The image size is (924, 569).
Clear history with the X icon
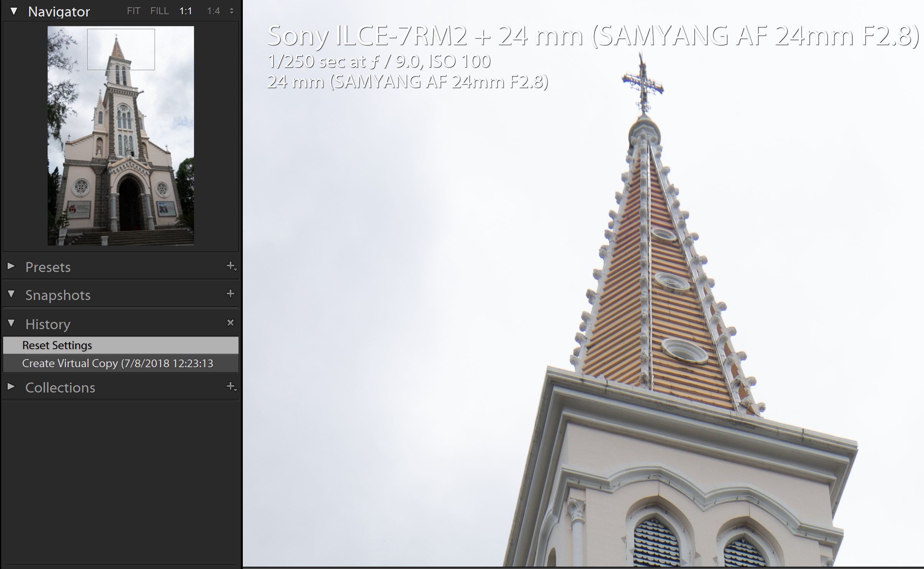[x=230, y=323]
